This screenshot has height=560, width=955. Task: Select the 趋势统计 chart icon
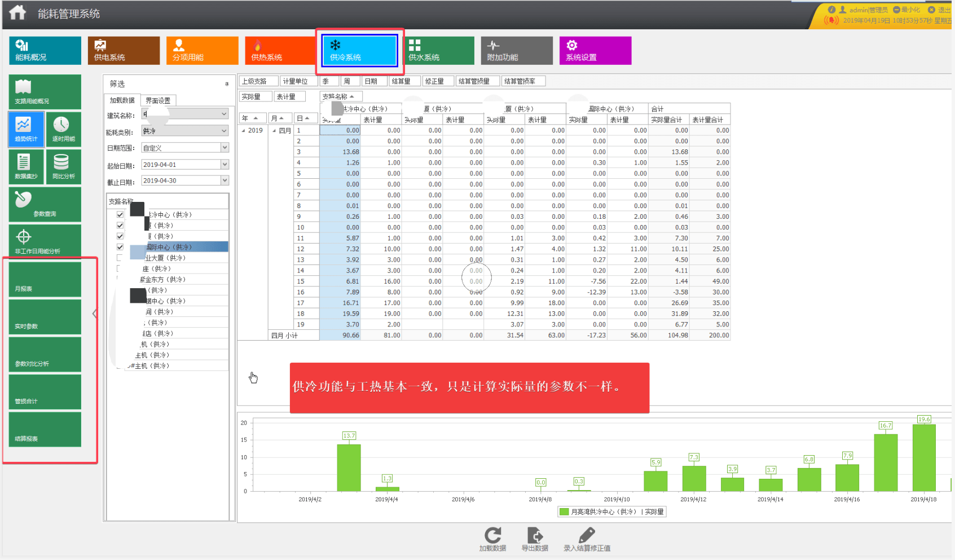point(26,129)
